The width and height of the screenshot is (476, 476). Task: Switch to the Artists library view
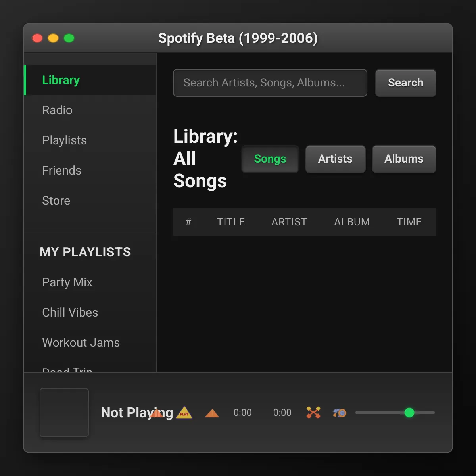click(335, 159)
